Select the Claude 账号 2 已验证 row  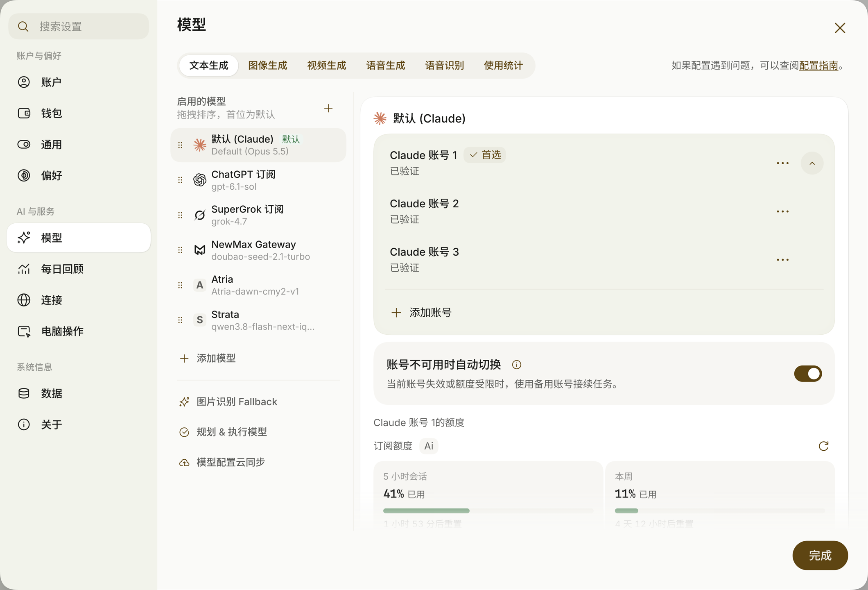coord(604,211)
